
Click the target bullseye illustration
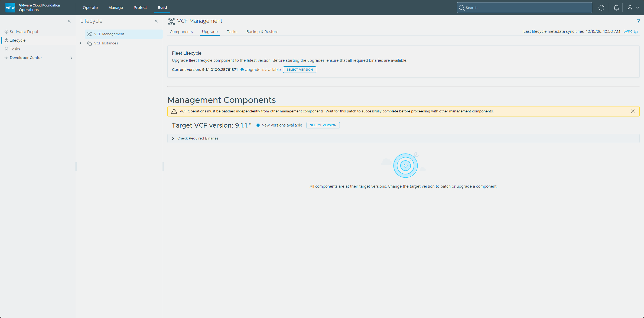tap(405, 165)
